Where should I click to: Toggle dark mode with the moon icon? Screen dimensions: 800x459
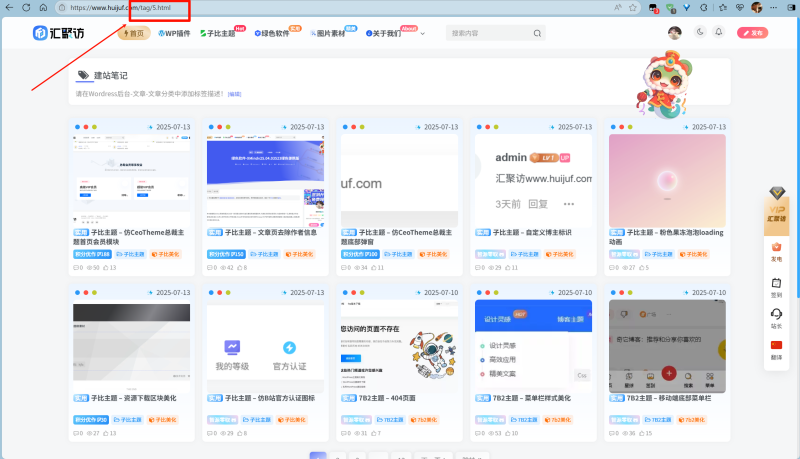(698, 33)
